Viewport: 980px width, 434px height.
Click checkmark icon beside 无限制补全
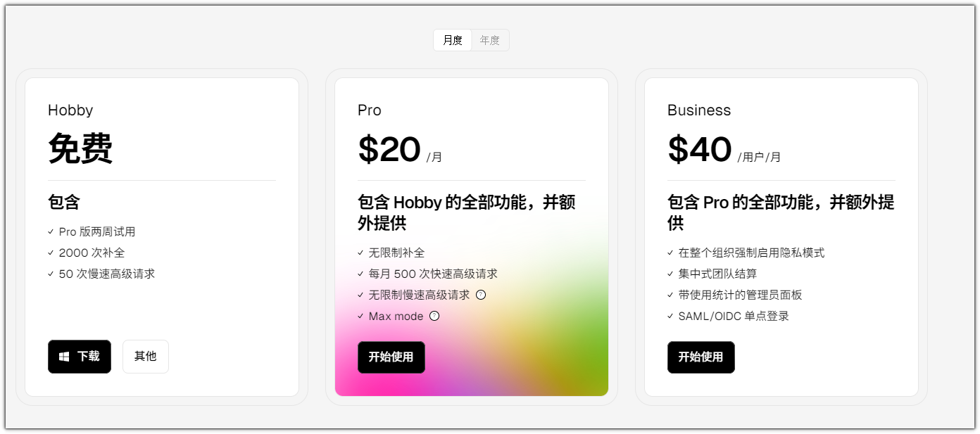(360, 253)
